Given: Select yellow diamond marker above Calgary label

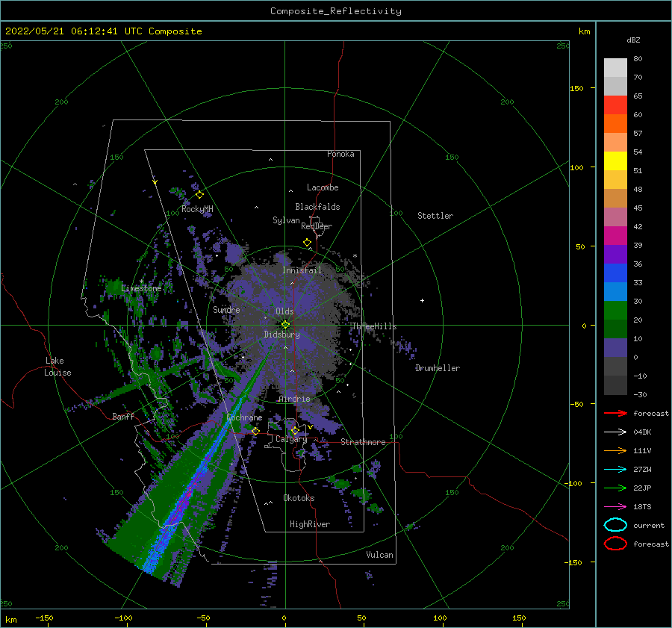Looking at the screenshot, I should click(x=295, y=430).
